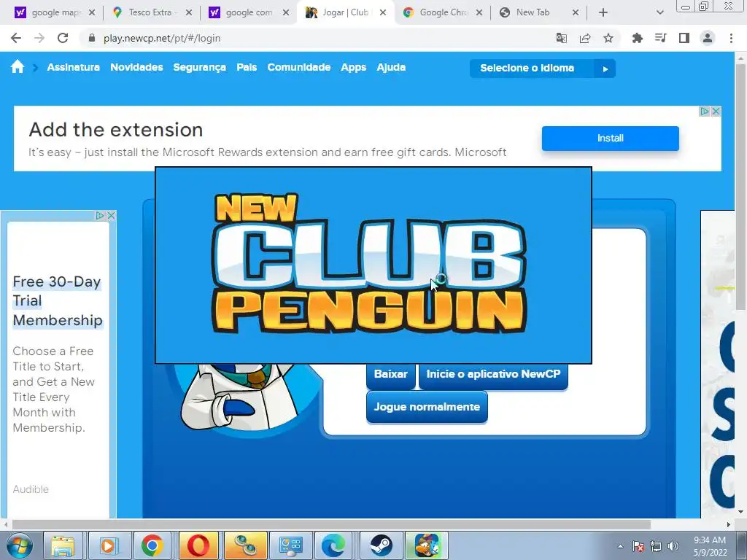Image resolution: width=747 pixels, height=560 pixels.
Task: Open the tab search chevron
Action: [x=659, y=13]
